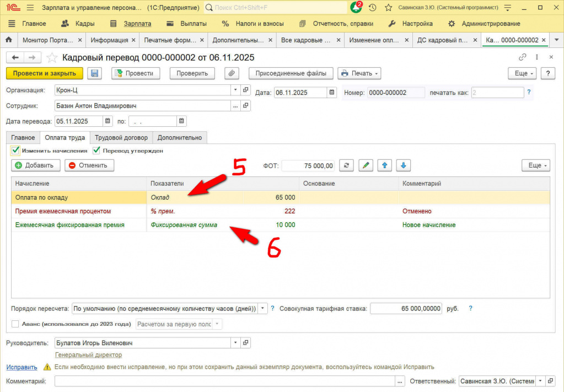
Task: Expand the Организация dropdown
Action: 235,90
